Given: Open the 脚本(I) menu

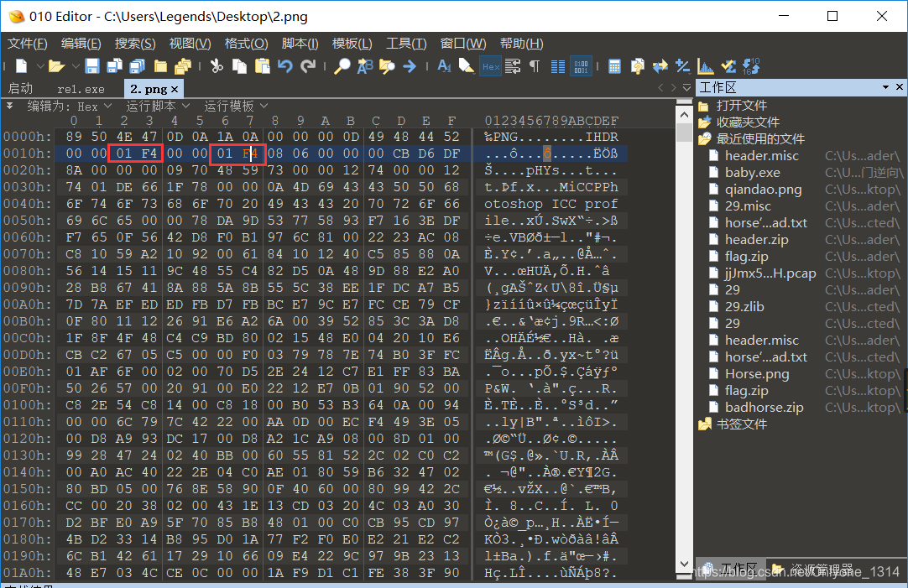Looking at the screenshot, I should 300,44.
